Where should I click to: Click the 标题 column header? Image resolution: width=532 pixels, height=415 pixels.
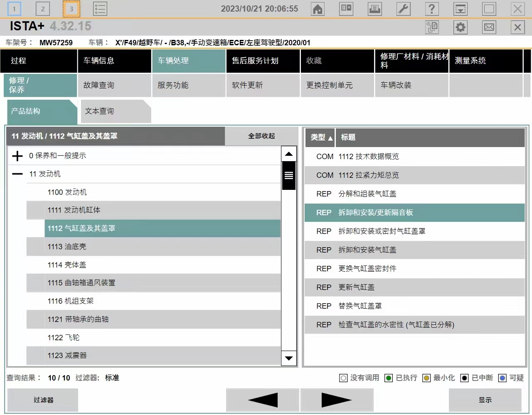[430, 138]
